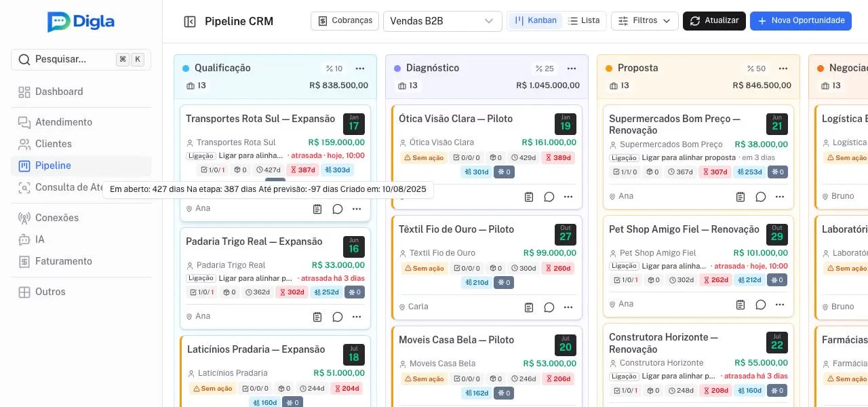This screenshot has height=407, width=868.
Task: Open Laticínios Pradaria — Expansão card title
Action: click(x=256, y=349)
